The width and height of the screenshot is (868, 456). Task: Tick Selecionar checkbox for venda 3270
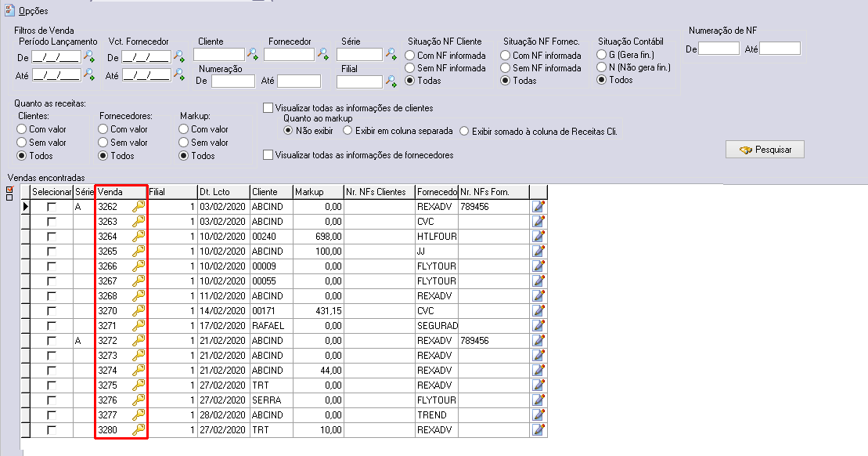tap(52, 311)
